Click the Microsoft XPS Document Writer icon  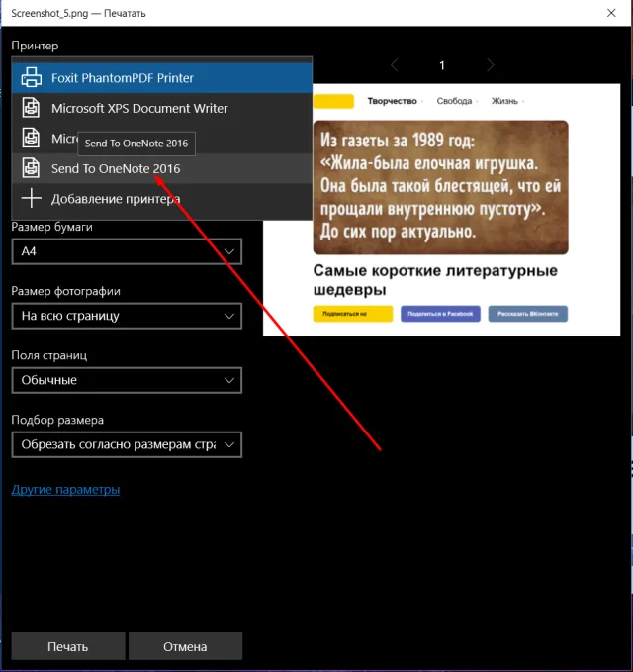point(31,108)
